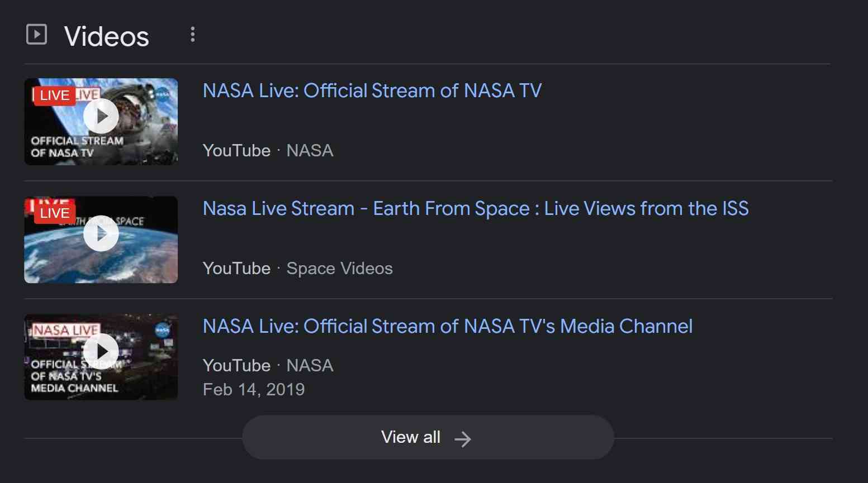Click the play button on the Earth From Space thumbnail
The image size is (868, 483).
[x=101, y=233]
